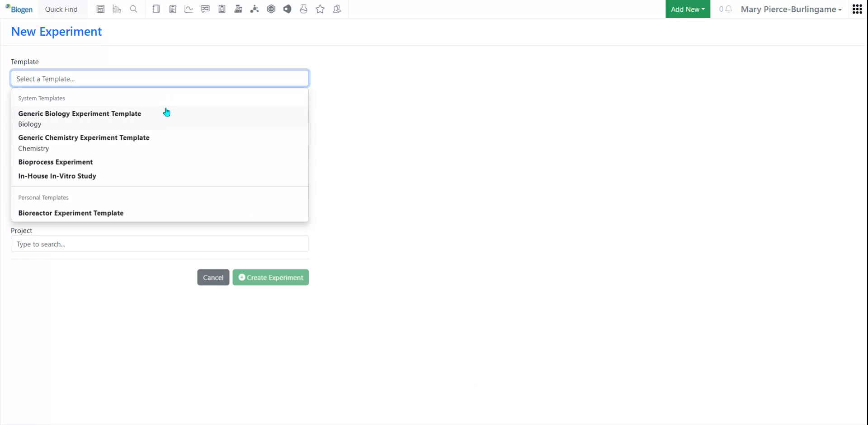Select the Generic Chemistry Experiment Template
This screenshot has width=868, height=425.
pos(84,138)
